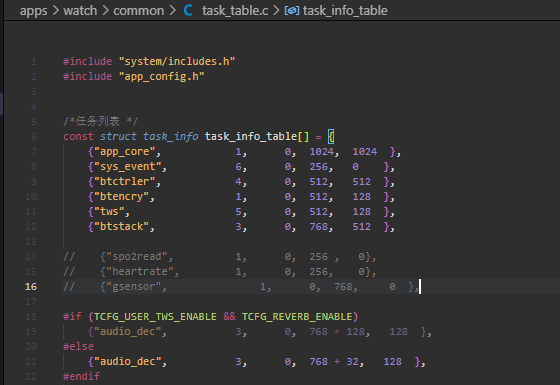560x385 pixels.
Task: Open task_info_table symbol breadcrumb dropdown
Action: click(345, 11)
